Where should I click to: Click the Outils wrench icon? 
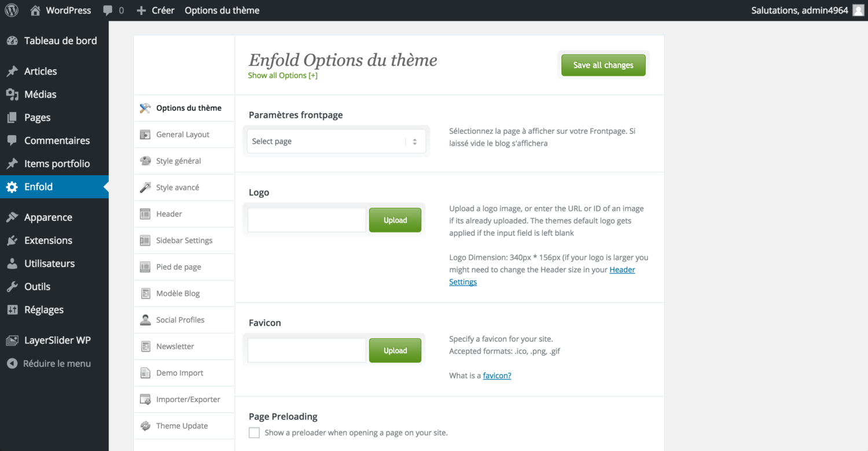pyautogui.click(x=12, y=287)
